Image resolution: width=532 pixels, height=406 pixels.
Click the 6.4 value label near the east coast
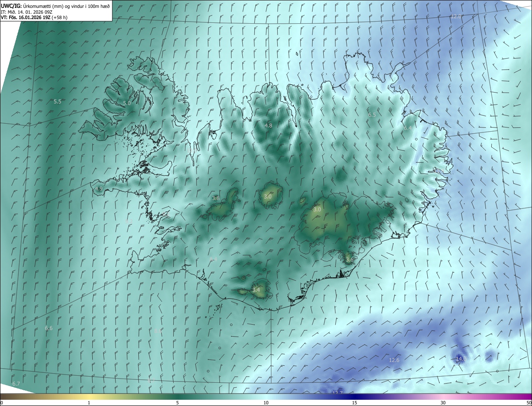pos(408,128)
